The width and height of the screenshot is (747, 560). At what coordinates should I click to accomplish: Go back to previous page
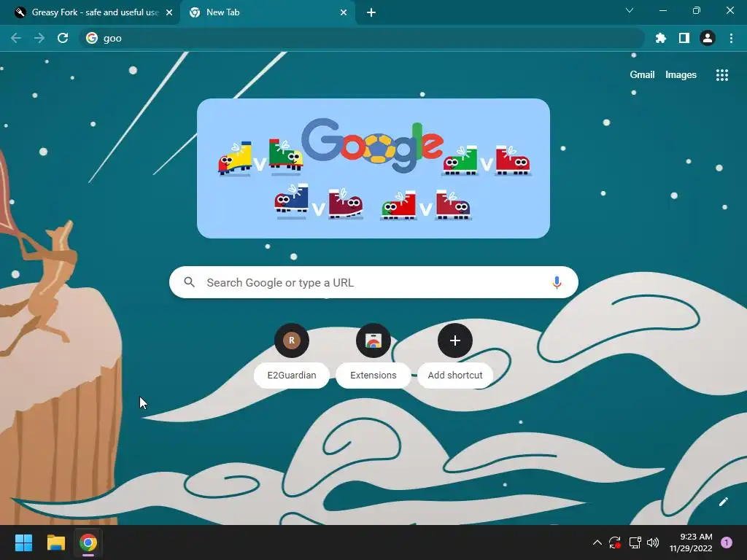pyautogui.click(x=16, y=38)
